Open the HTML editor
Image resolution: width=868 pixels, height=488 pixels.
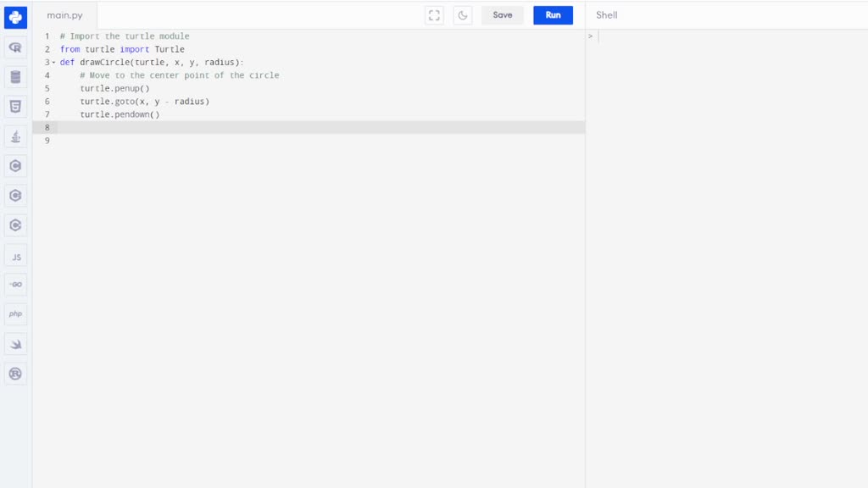[15, 107]
